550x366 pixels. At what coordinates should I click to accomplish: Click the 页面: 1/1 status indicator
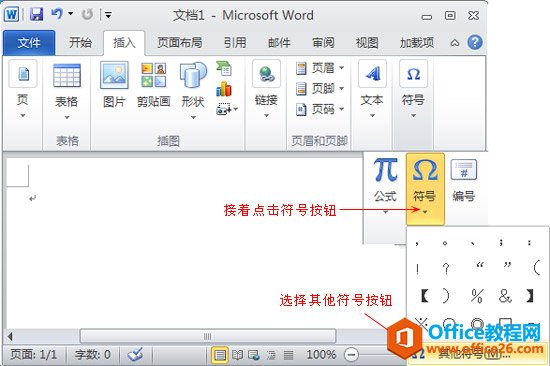point(34,354)
